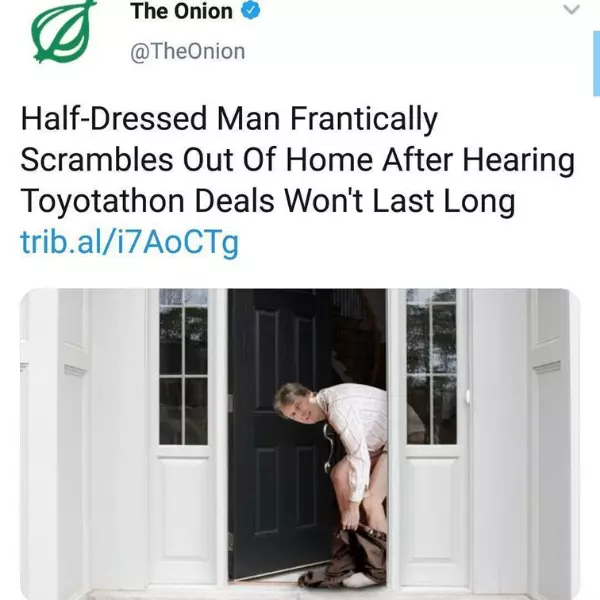This screenshot has height=600, width=600.
Task: Open The Onion's green logo avatar
Action: pos(63,31)
